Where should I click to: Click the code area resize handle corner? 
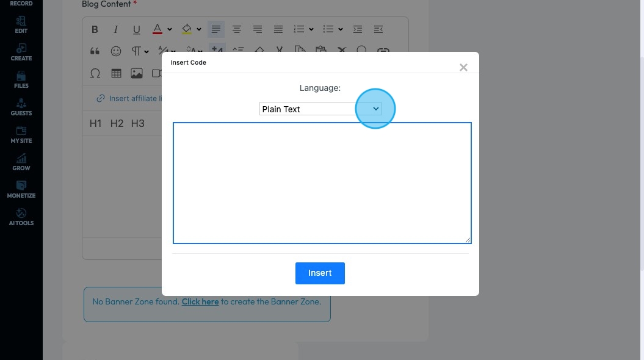[x=468, y=240]
